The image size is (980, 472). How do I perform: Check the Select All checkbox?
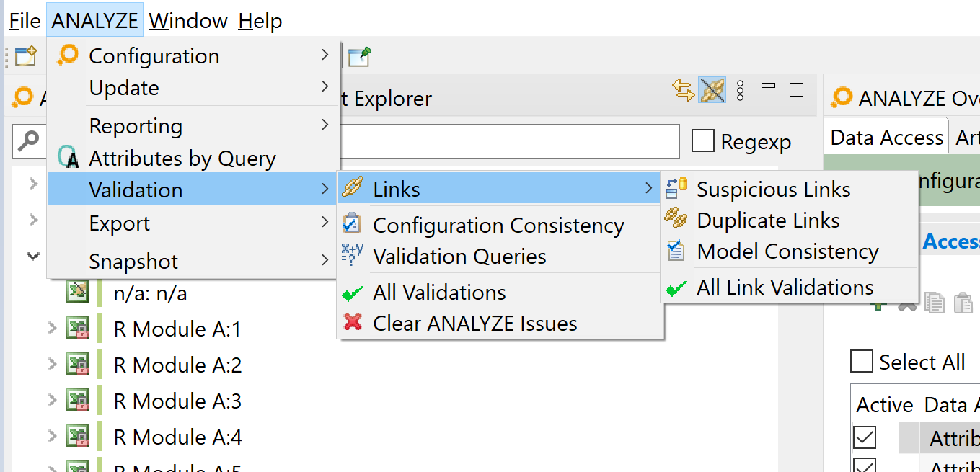click(x=862, y=361)
